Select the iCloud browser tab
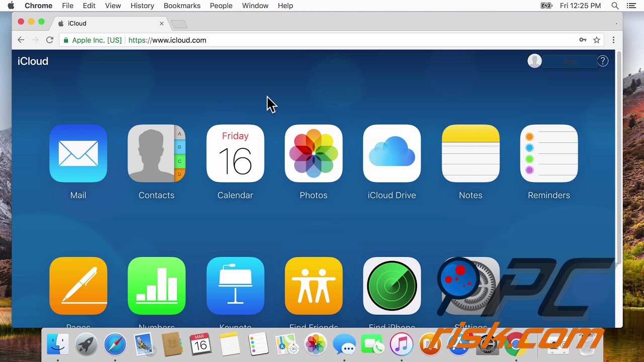644x362 pixels. (110, 23)
